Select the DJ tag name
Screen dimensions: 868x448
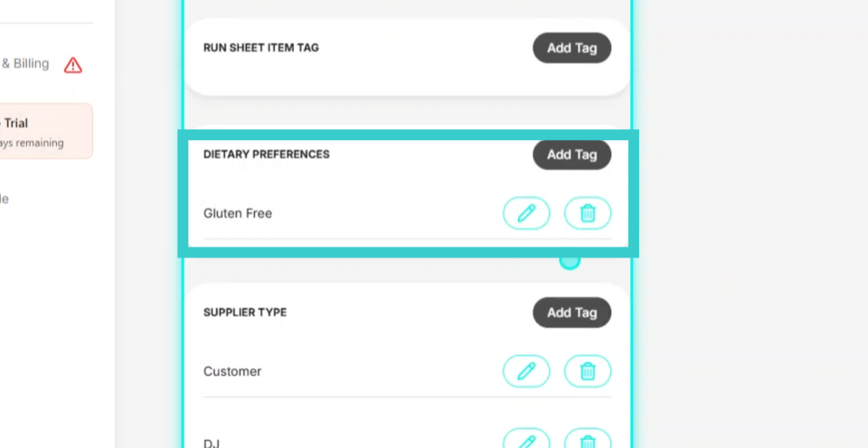pos(212,443)
